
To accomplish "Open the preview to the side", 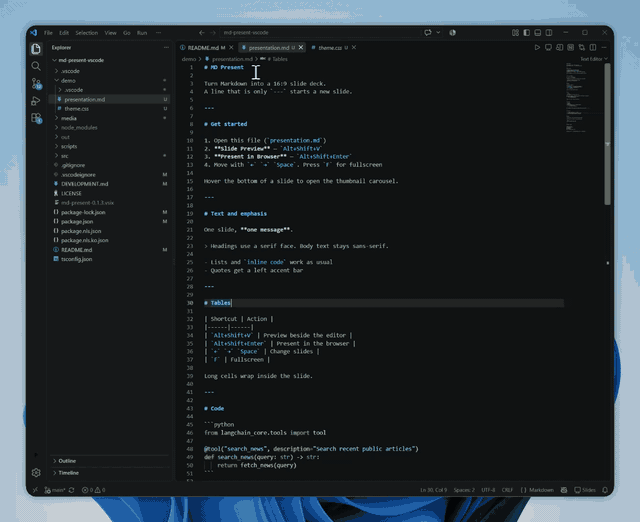I will [560, 47].
